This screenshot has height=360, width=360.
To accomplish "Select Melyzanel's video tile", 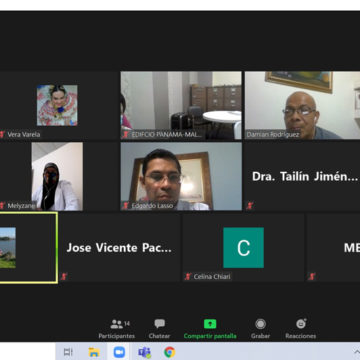I will [x=59, y=176].
